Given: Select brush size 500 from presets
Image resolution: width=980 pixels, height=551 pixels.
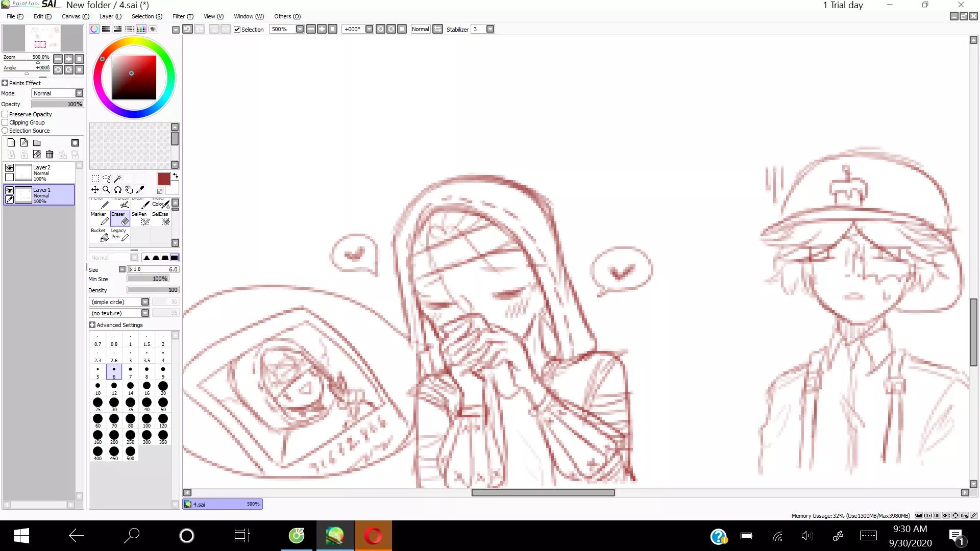Looking at the screenshot, I should coord(130,454).
